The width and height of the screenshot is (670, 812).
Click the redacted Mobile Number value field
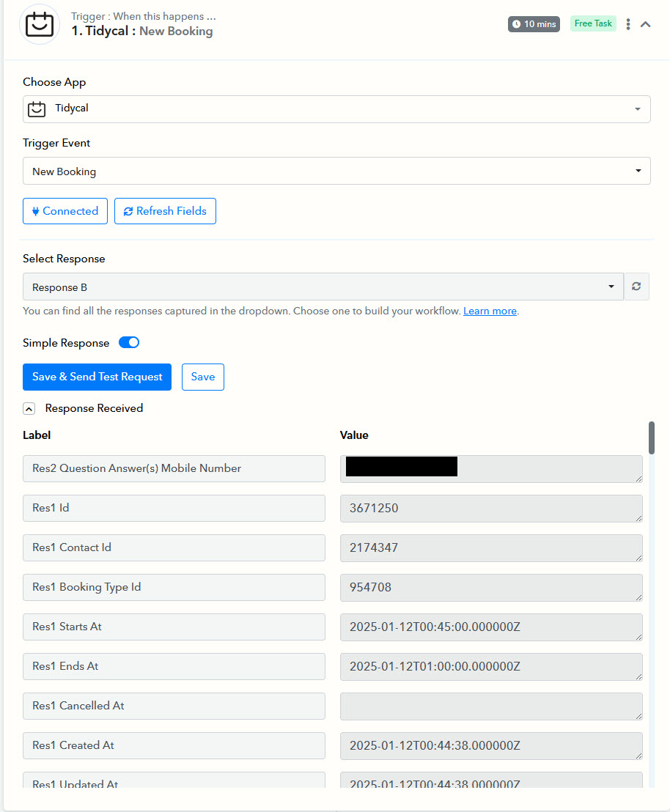click(x=491, y=469)
